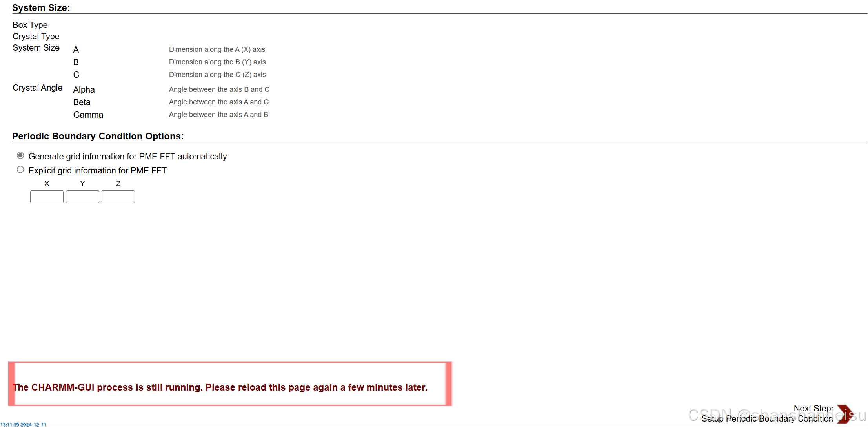Click Setup Periodic Boundary Condition link

[x=767, y=419]
